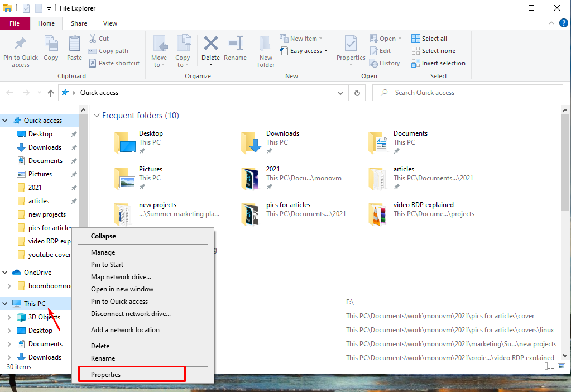This screenshot has height=392, width=571.
Task: Click the Rename icon in the ribbon
Action: 235,45
